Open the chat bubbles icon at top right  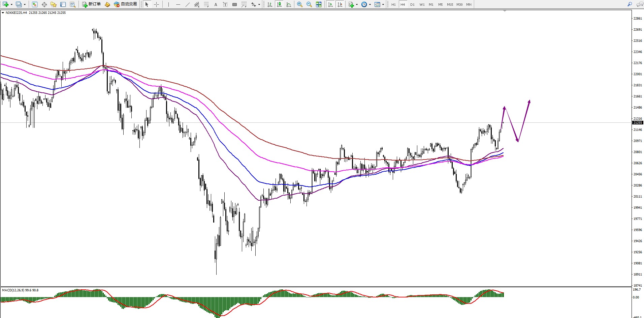tap(640, 4)
